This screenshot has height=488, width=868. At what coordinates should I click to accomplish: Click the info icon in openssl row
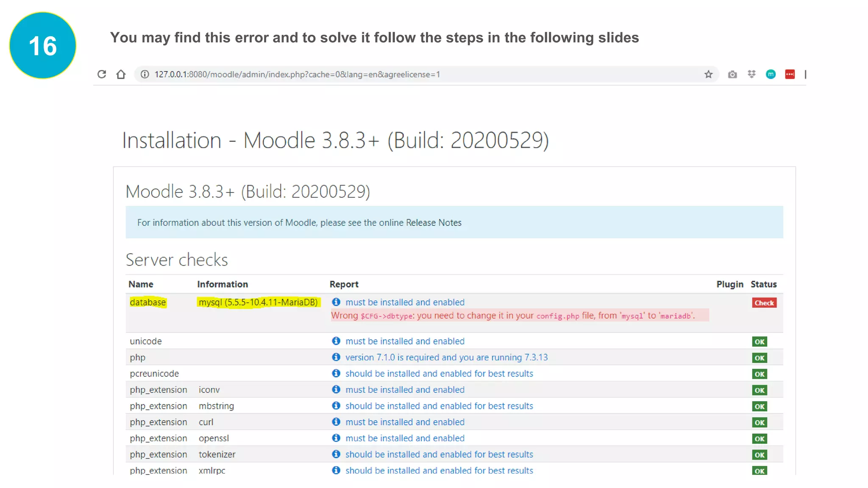click(x=336, y=438)
